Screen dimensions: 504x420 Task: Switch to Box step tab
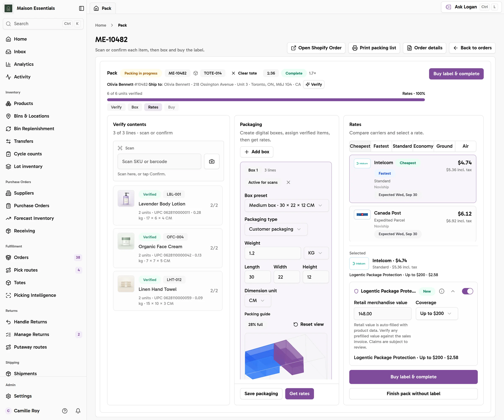point(135,107)
